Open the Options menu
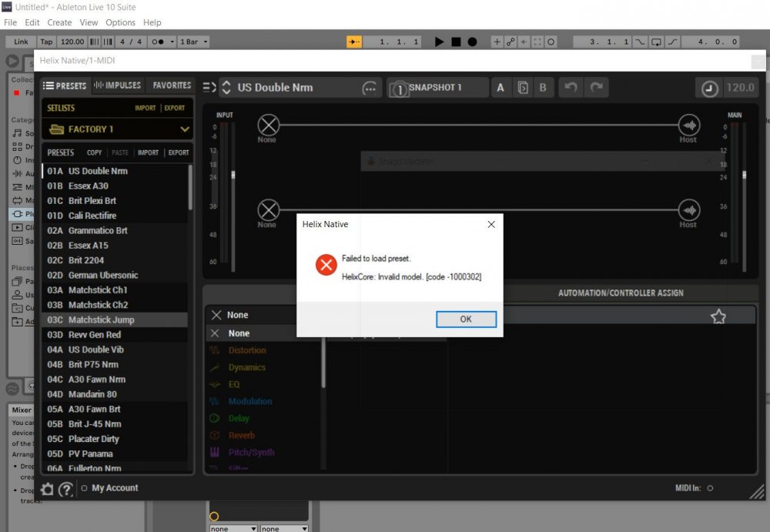Viewport: 770px width, 532px height. click(x=120, y=22)
